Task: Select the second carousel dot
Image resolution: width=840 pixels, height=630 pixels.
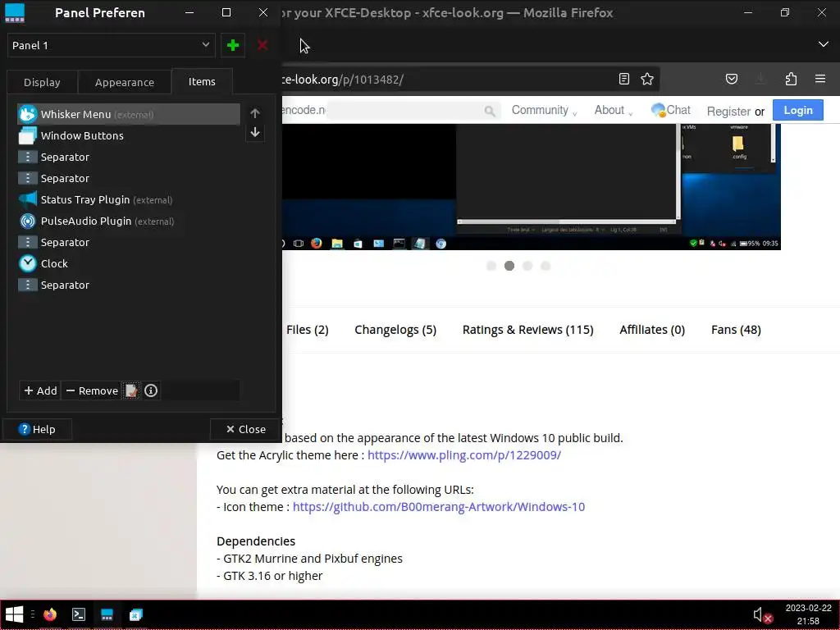Action: (x=509, y=266)
